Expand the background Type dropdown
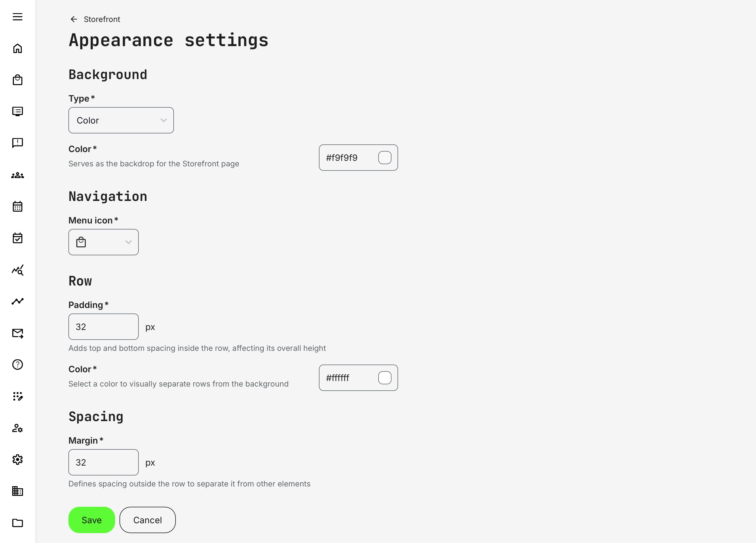 121,120
